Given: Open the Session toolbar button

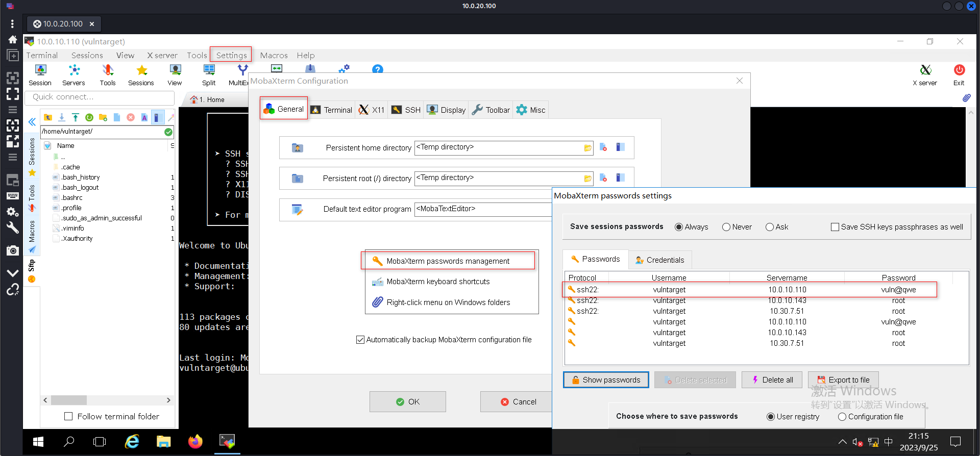Looking at the screenshot, I should 40,75.
